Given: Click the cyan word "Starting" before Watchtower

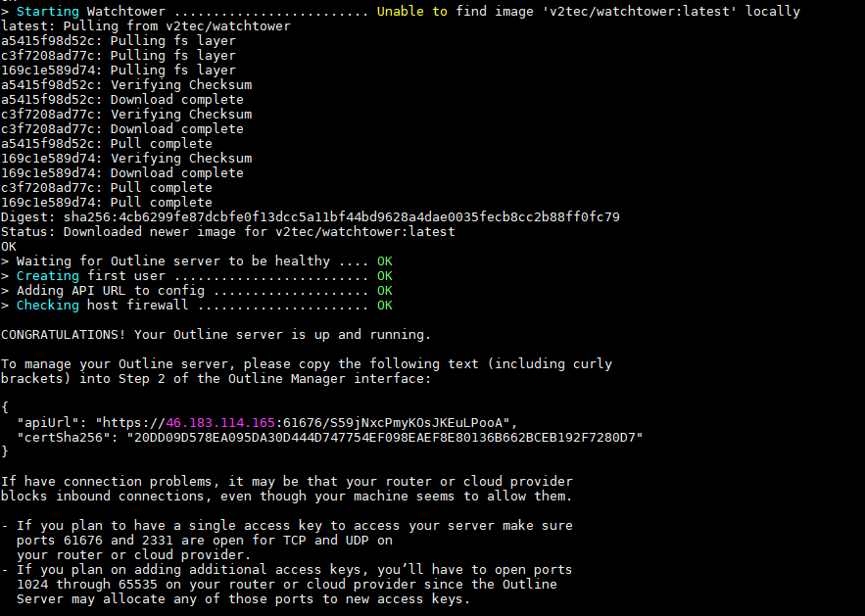Looking at the screenshot, I should [x=47, y=12].
